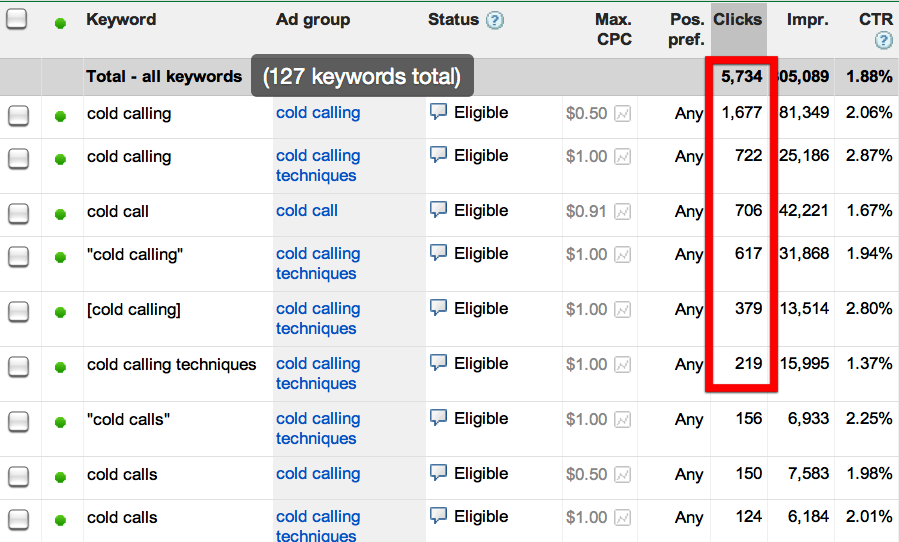
Task: Open green status dot for cold call keyword
Action: click(60, 213)
